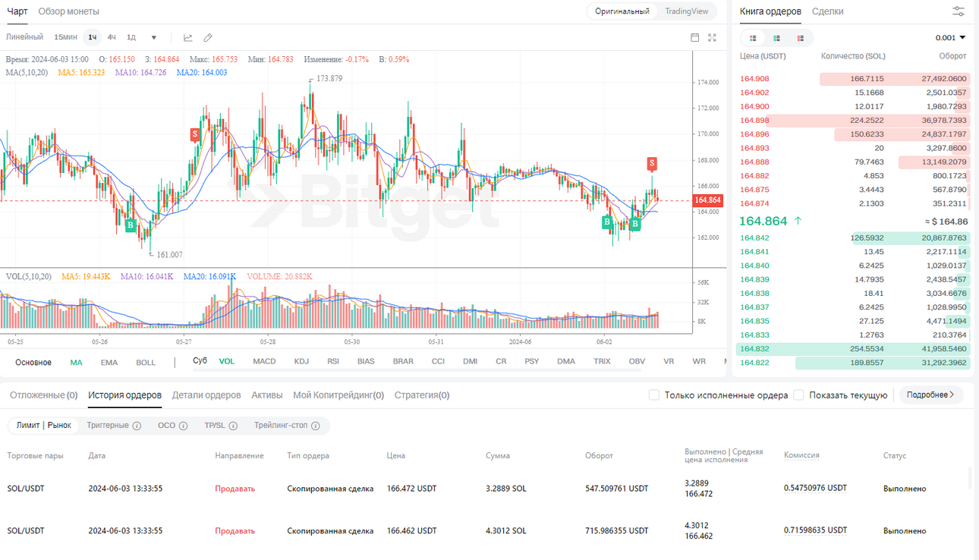Choose the KDJ sub-indicator
This screenshot has height=560, width=979.
click(301, 361)
